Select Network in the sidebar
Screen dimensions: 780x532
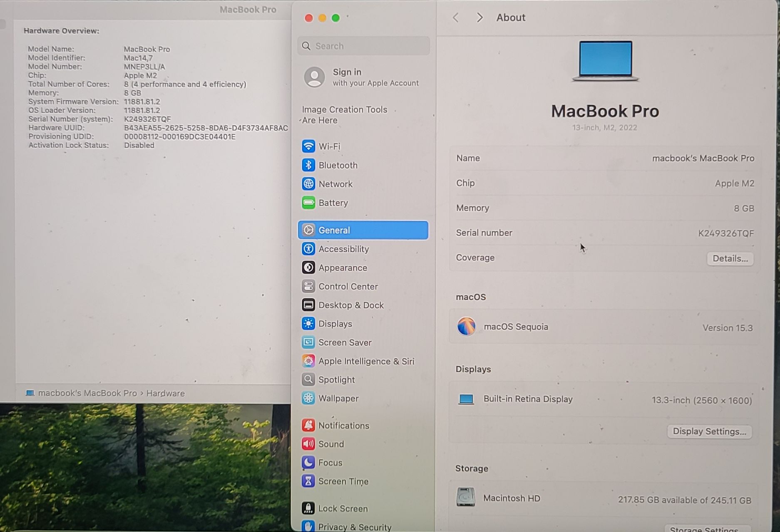point(335,184)
